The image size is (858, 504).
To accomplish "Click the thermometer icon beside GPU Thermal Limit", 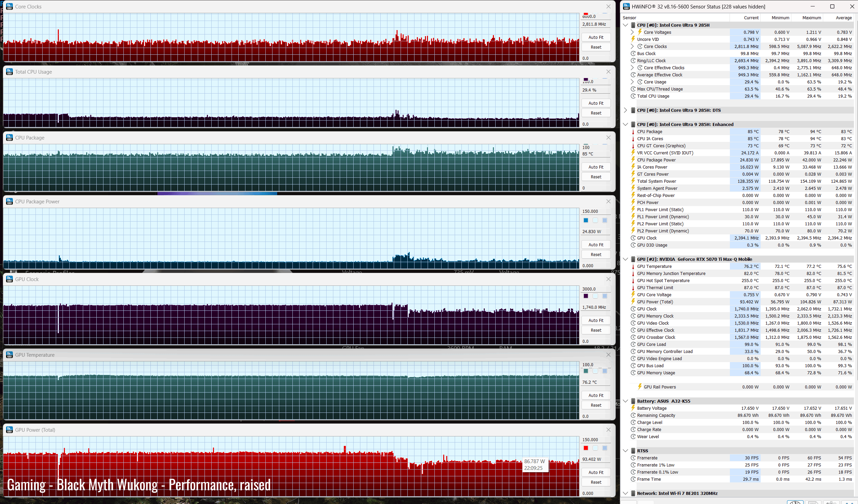I will click(633, 287).
